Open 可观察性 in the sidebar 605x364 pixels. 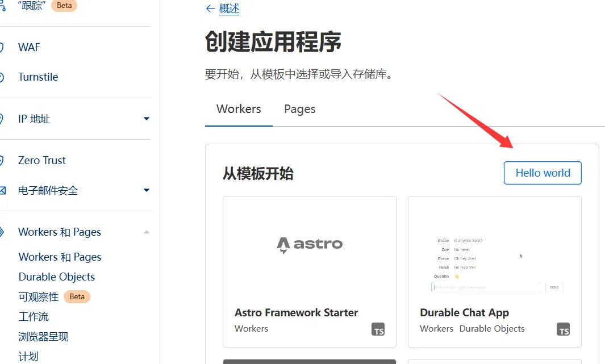(39, 297)
